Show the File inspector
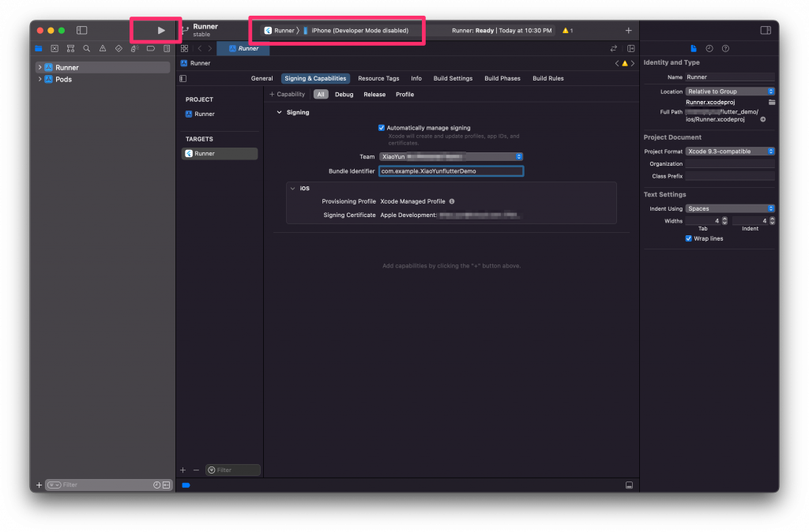809x532 pixels. pyautogui.click(x=694, y=48)
